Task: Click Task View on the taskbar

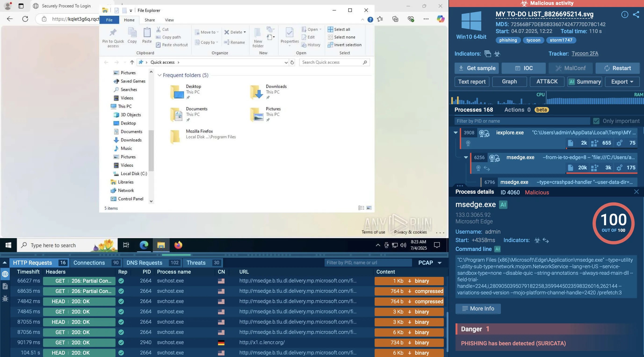Action: pyautogui.click(x=126, y=245)
